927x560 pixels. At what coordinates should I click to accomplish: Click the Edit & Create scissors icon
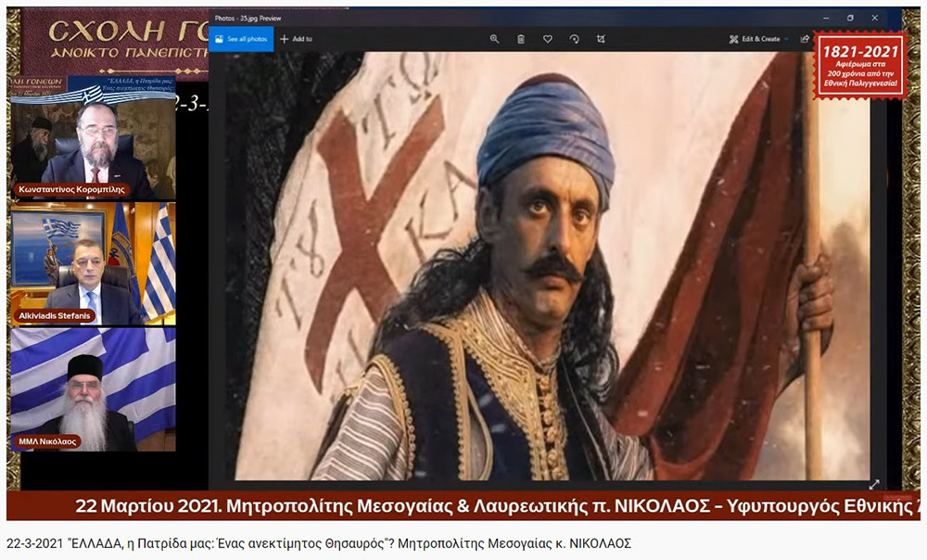[x=733, y=39]
